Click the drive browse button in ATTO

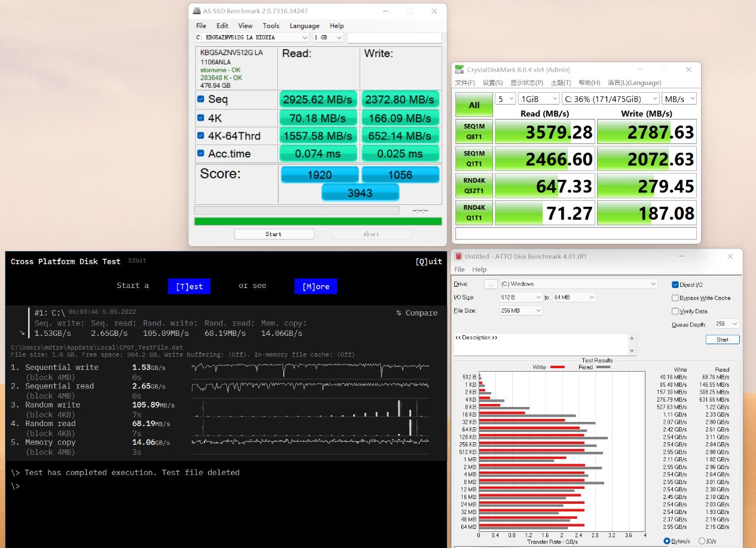[x=491, y=283]
